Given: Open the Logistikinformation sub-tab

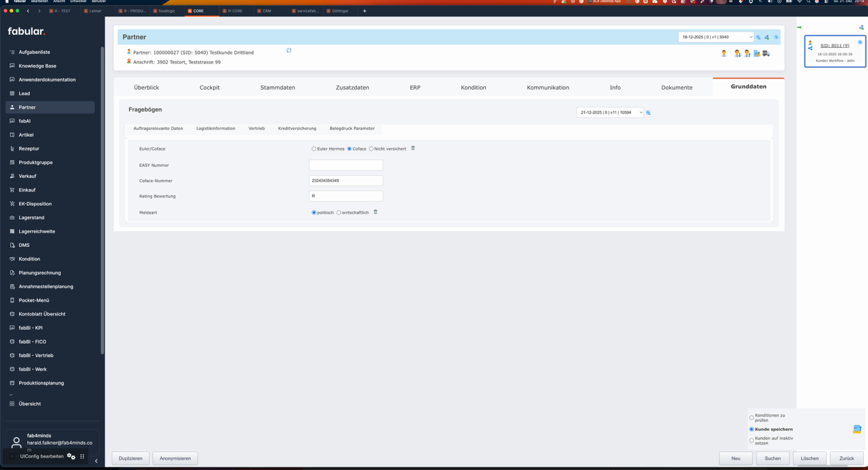Looking at the screenshot, I should click(x=215, y=129).
